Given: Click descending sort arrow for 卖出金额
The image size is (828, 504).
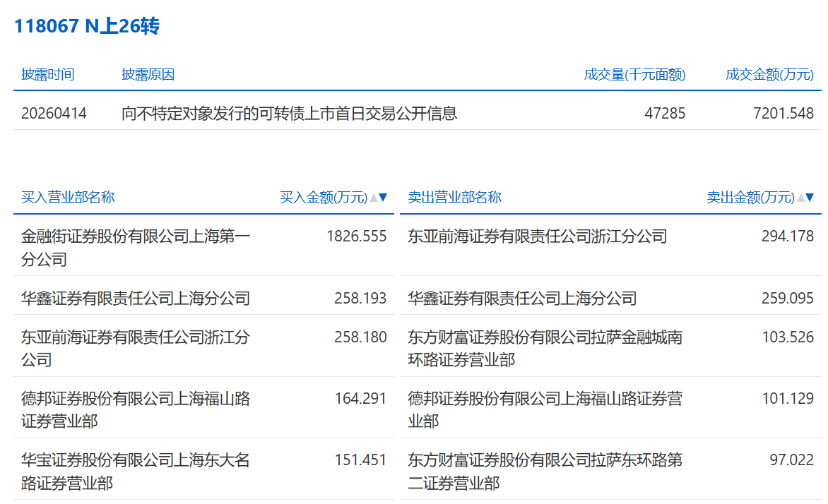Looking at the screenshot, I should [x=810, y=198].
